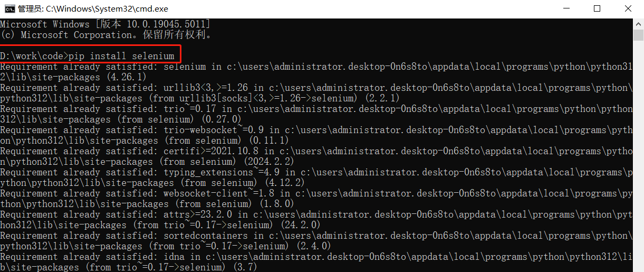Click the D:\work\code> prompt

(x=34, y=56)
